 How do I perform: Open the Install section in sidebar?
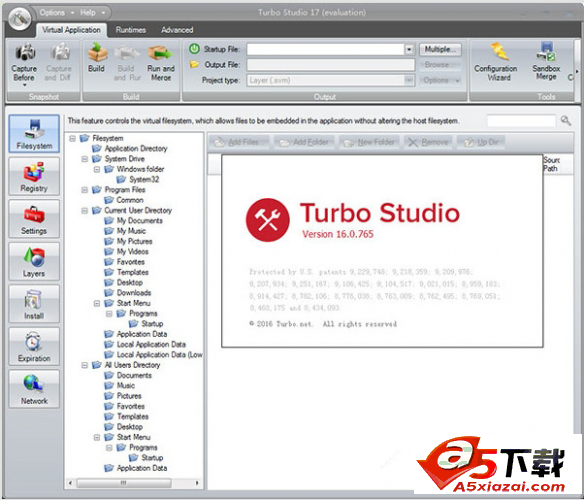34,303
